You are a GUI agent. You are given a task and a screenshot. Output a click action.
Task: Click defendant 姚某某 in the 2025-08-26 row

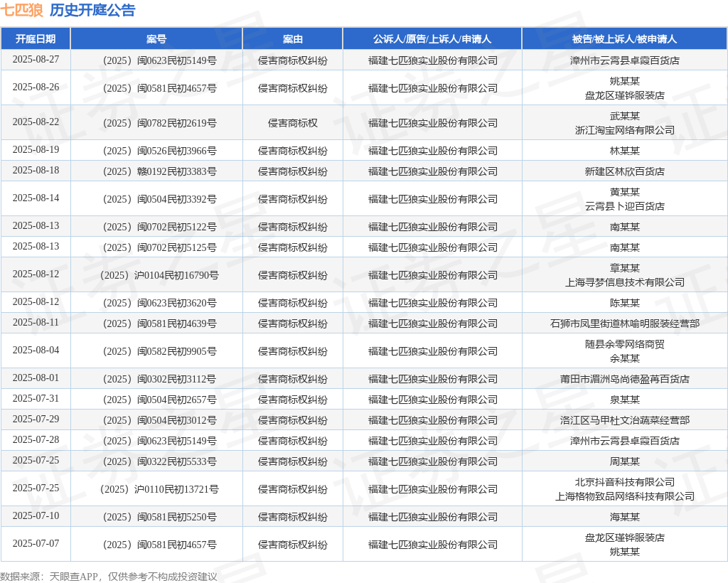point(624,81)
